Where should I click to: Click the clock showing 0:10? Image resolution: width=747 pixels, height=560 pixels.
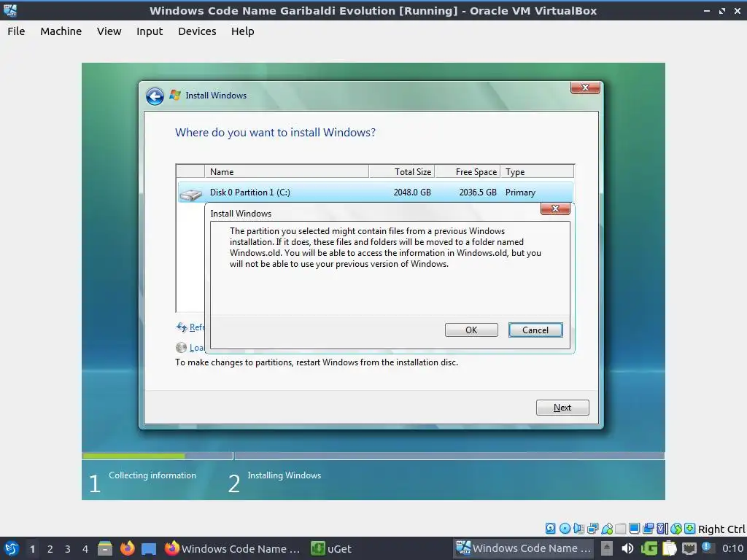pos(733,548)
